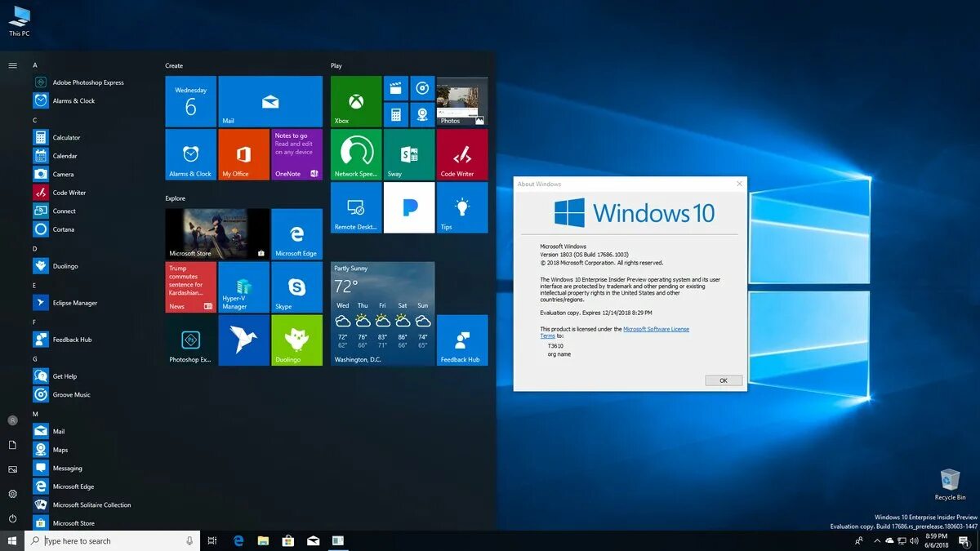
Task: Click OK in About Windows dialog
Action: pyautogui.click(x=724, y=380)
